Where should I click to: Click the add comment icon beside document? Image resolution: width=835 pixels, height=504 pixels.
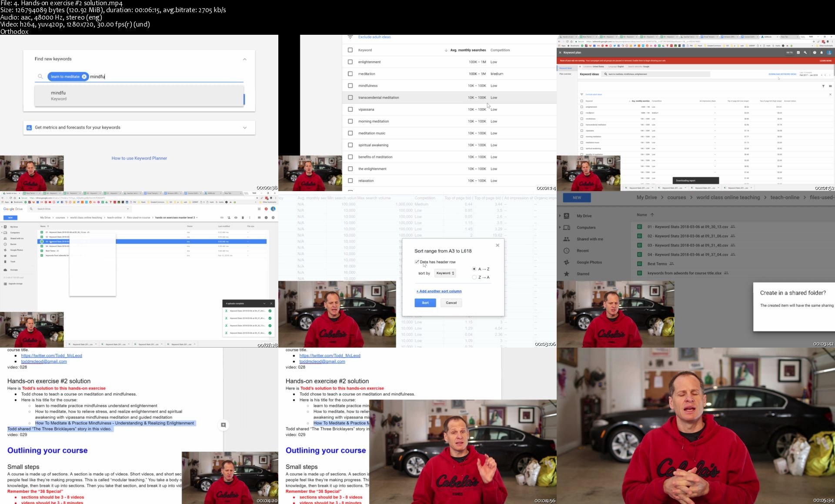click(223, 425)
